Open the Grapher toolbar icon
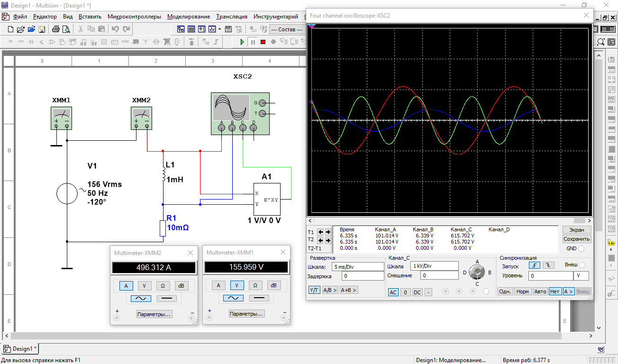 point(212,29)
